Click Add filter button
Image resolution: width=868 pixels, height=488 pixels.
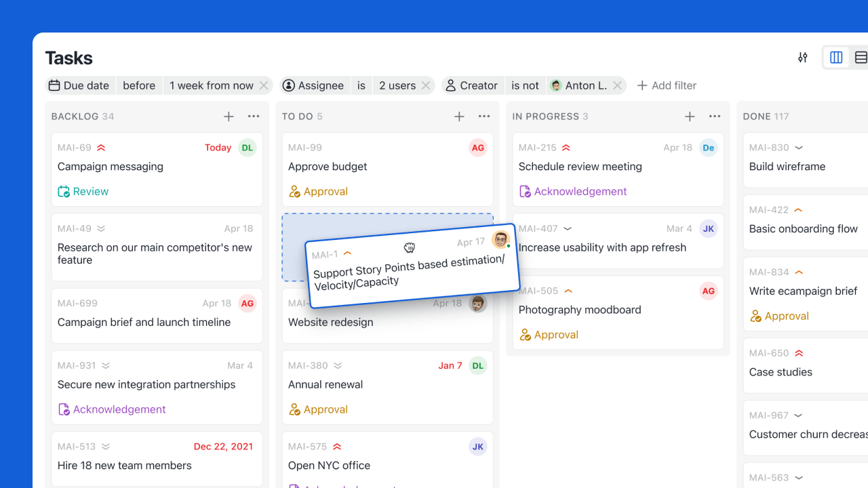pyautogui.click(x=667, y=85)
